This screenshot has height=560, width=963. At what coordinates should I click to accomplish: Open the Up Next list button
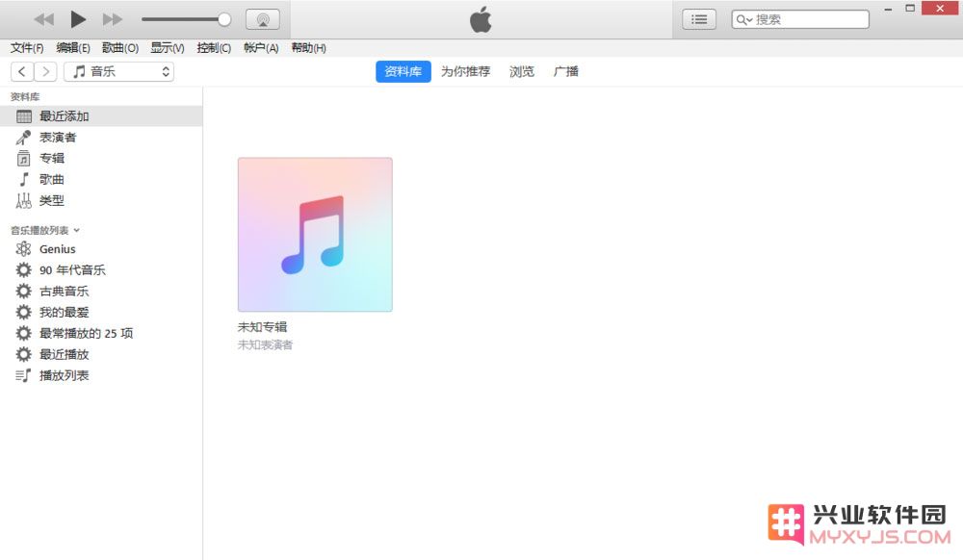699,19
